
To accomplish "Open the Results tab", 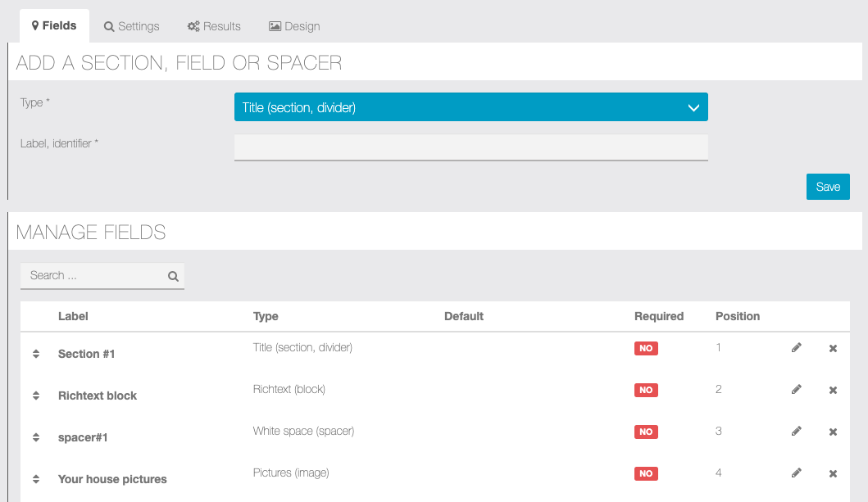I will 214,26.
